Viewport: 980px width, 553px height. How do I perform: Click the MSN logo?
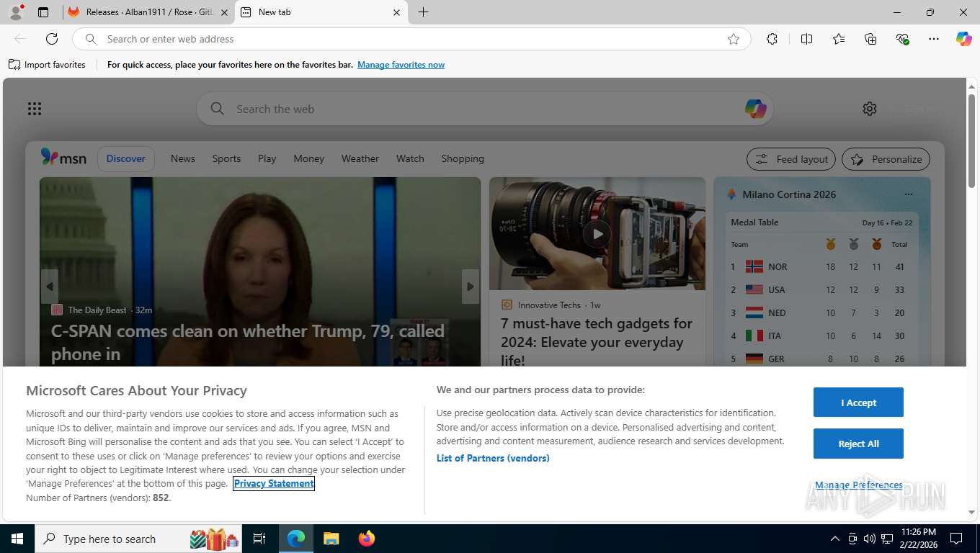pos(63,158)
